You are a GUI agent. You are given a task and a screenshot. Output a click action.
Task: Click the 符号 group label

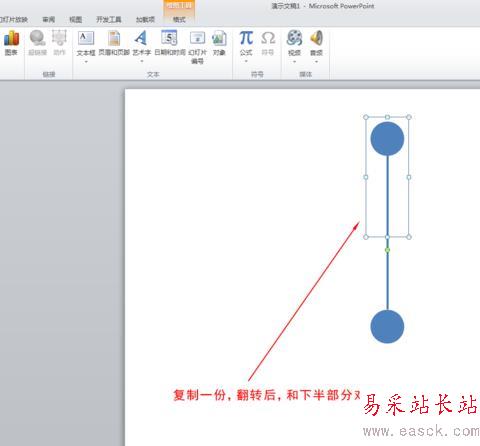click(257, 74)
